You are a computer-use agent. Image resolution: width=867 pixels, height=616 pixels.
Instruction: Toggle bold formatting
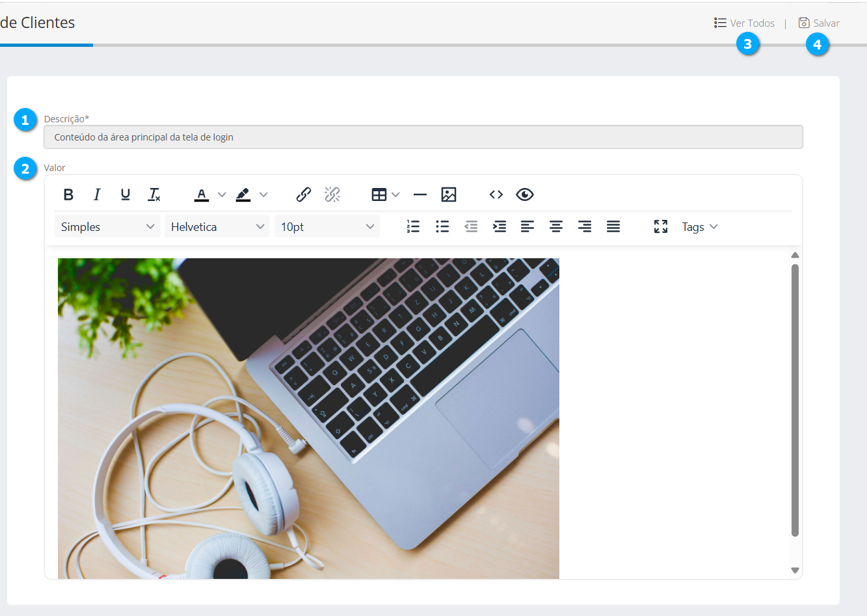coord(68,194)
